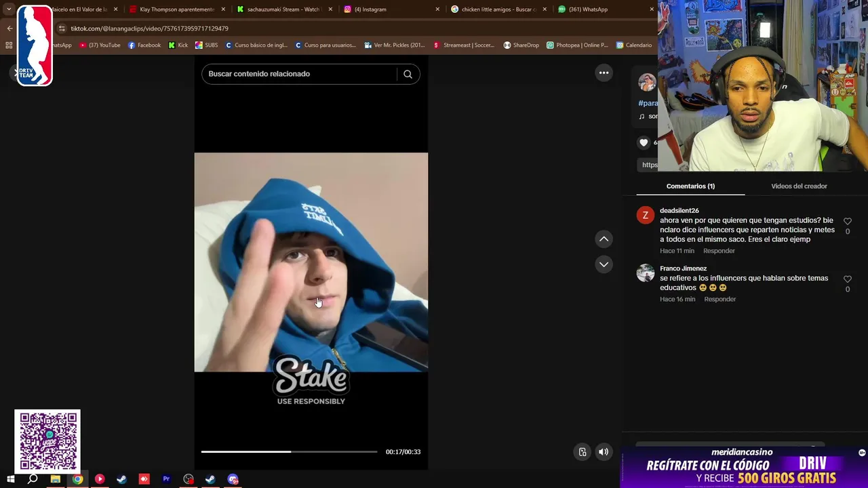Open the (37) YouTube bookmark

tap(100, 45)
